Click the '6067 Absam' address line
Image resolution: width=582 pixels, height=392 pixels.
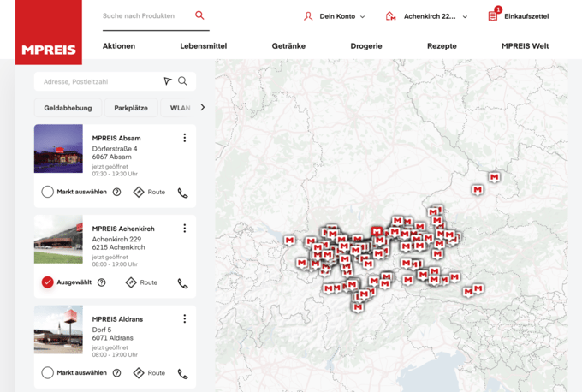[x=112, y=157]
